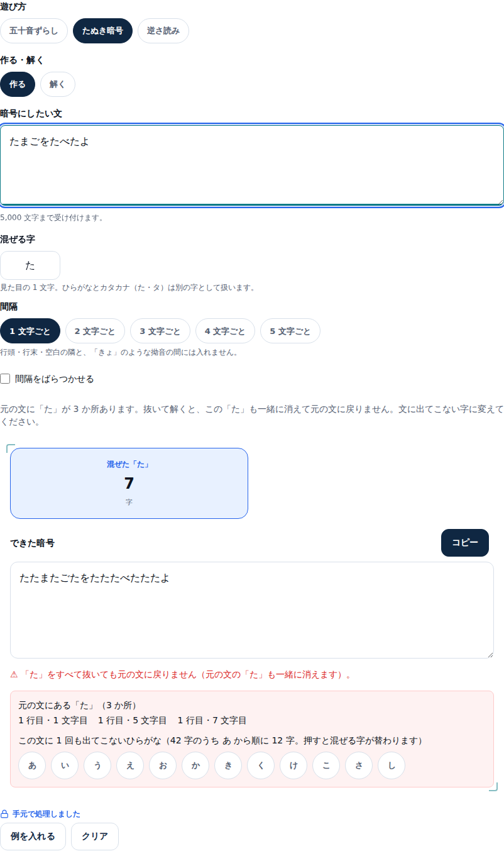Click the 暗号にしたい文 text area
Viewport: 504px width, 851px height.
pos(252,165)
